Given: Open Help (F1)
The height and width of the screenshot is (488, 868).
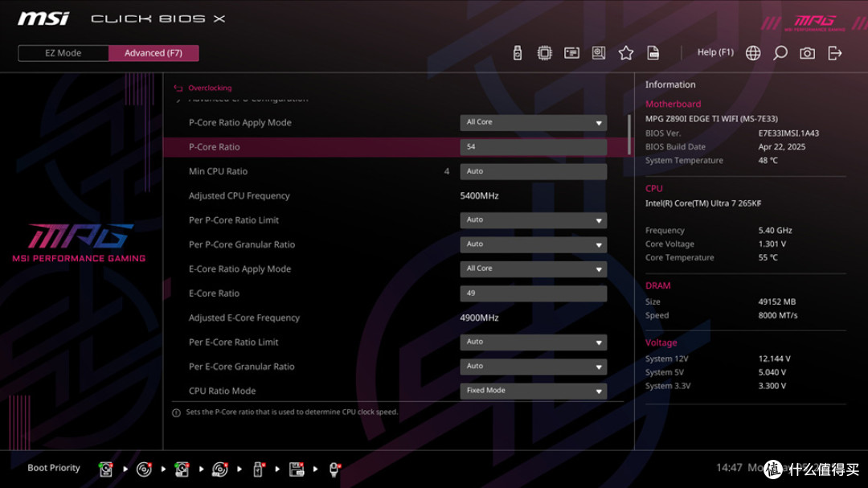Looking at the screenshot, I should (x=715, y=52).
